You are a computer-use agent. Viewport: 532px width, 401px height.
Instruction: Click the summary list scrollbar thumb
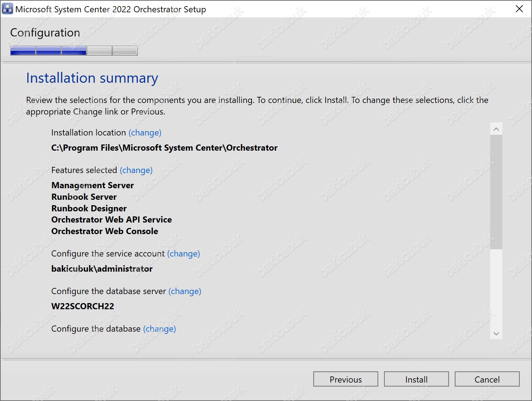[x=496, y=192]
